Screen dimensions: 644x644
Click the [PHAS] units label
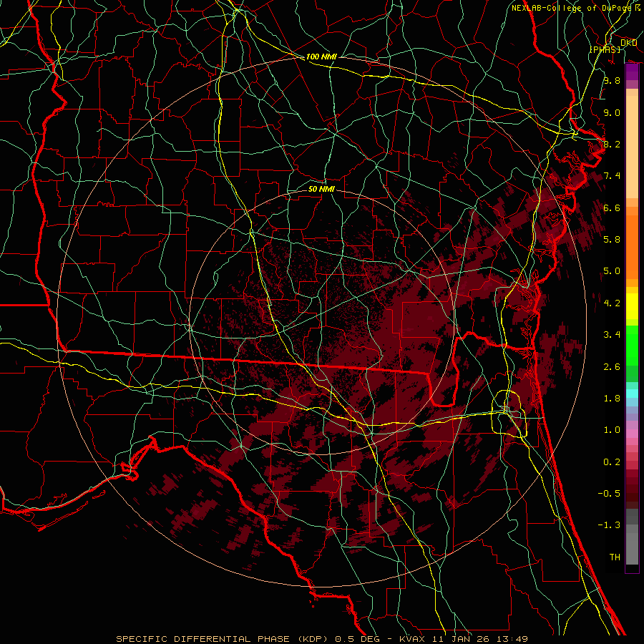coord(605,49)
